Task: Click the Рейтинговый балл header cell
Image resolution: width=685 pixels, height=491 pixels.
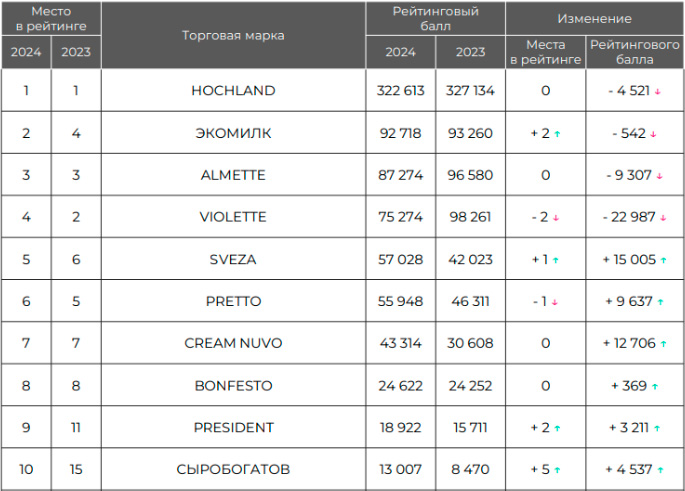Action: tap(435, 18)
